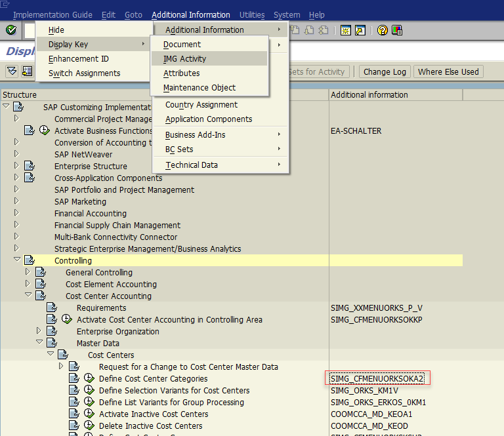This screenshot has height=436, width=504.
Task: Collapse the SAP Customizing Implementation Guide root
Action: pyautogui.click(x=6, y=106)
